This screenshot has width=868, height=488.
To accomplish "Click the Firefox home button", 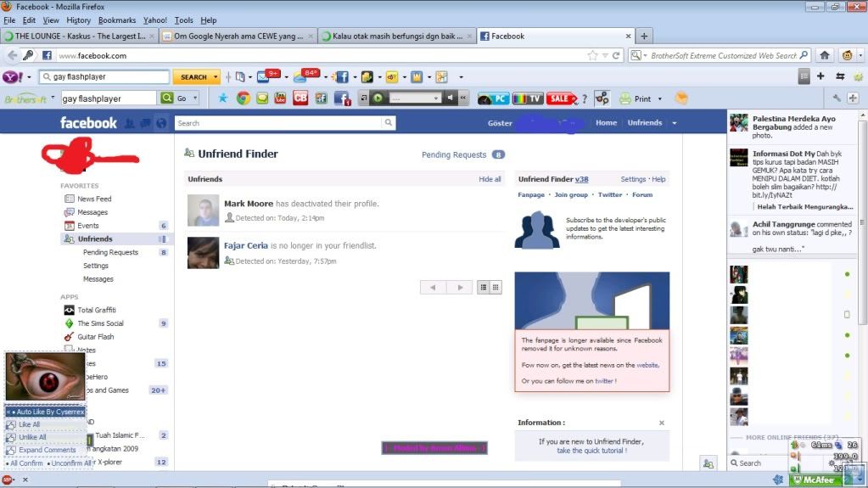I will (x=824, y=55).
